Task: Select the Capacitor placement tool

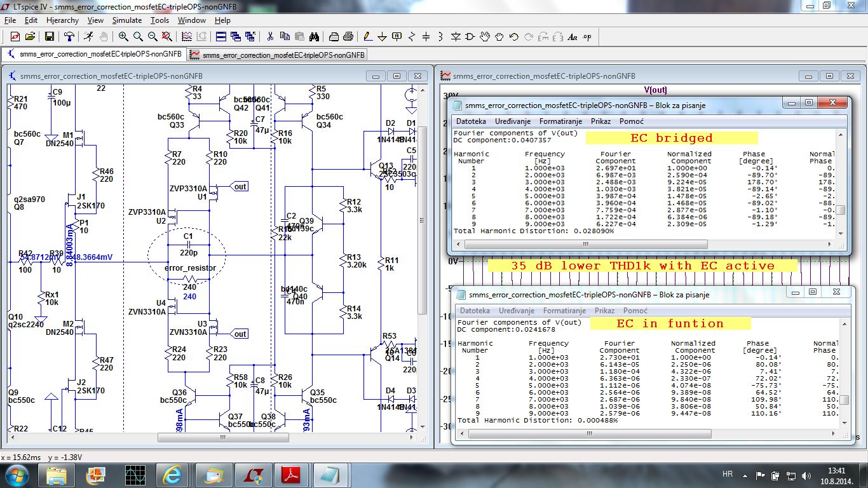Action: [x=426, y=37]
